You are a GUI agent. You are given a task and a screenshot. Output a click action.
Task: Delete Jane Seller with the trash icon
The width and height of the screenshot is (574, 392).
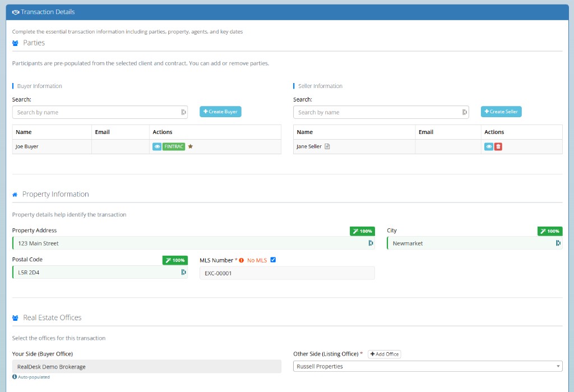[498, 146]
